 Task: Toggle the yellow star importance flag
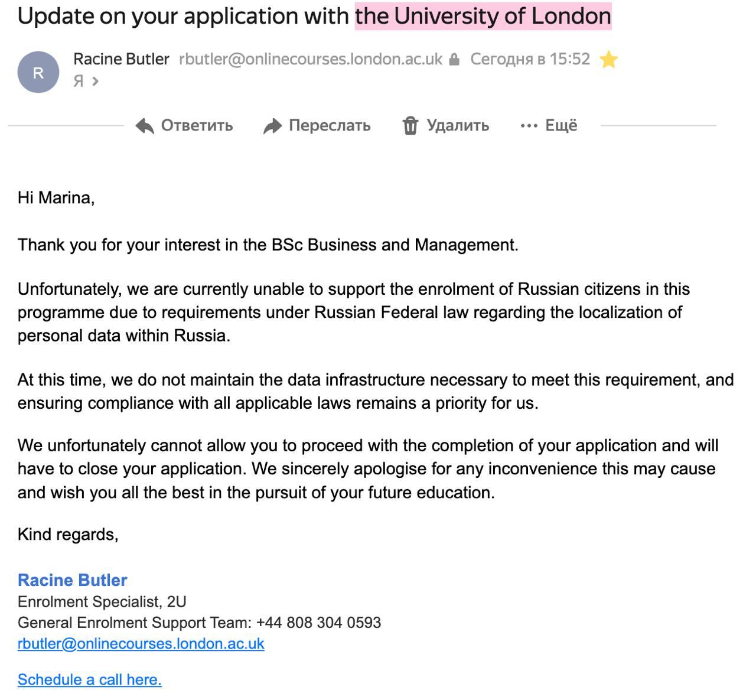point(608,60)
